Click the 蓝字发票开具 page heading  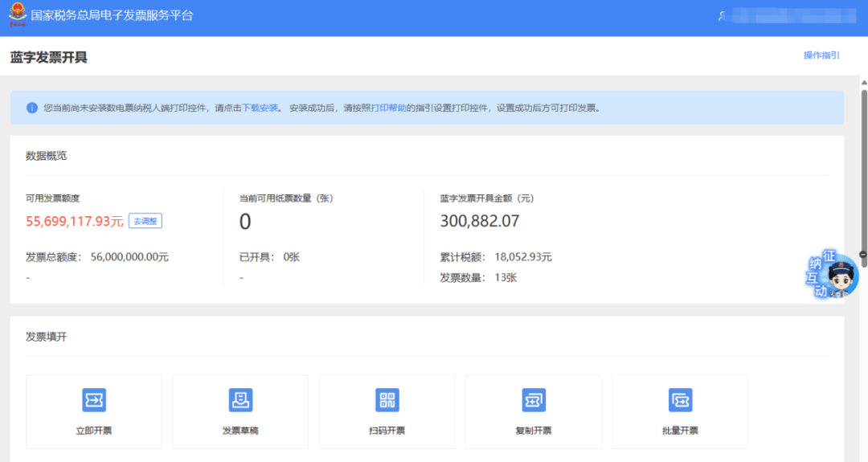point(48,57)
